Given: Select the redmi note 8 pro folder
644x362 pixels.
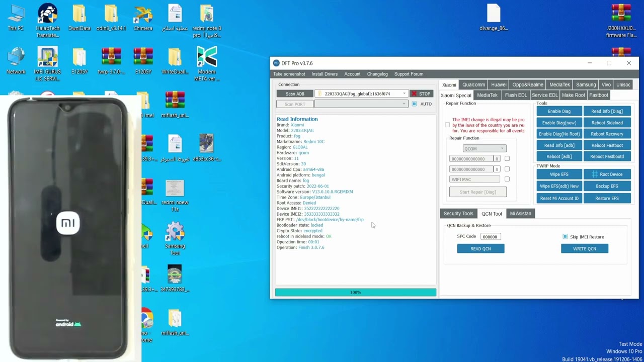Looking at the screenshot, I should (x=207, y=21).
